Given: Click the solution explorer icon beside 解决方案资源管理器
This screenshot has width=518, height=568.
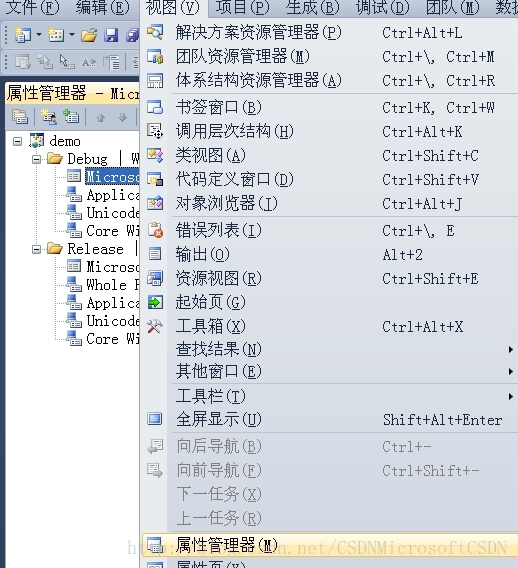Looking at the screenshot, I should point(155,32).
